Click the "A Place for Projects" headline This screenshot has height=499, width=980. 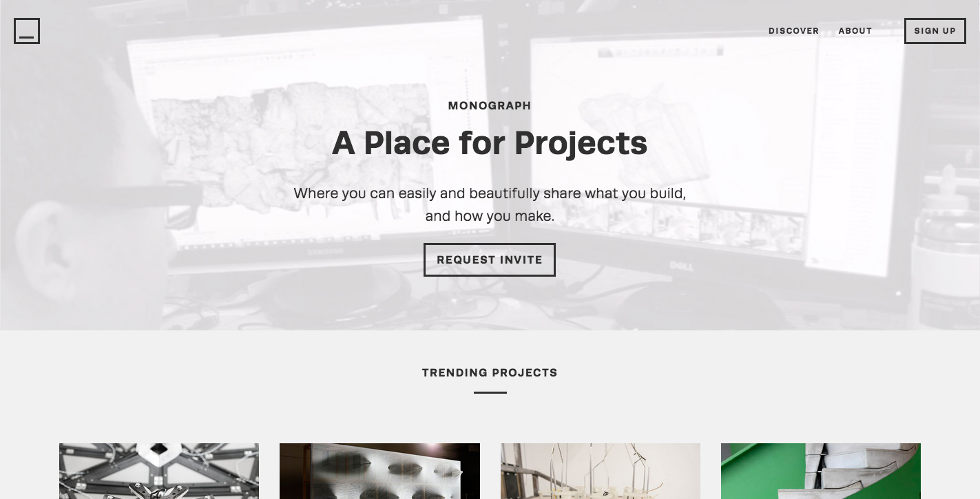pos(490,142)
